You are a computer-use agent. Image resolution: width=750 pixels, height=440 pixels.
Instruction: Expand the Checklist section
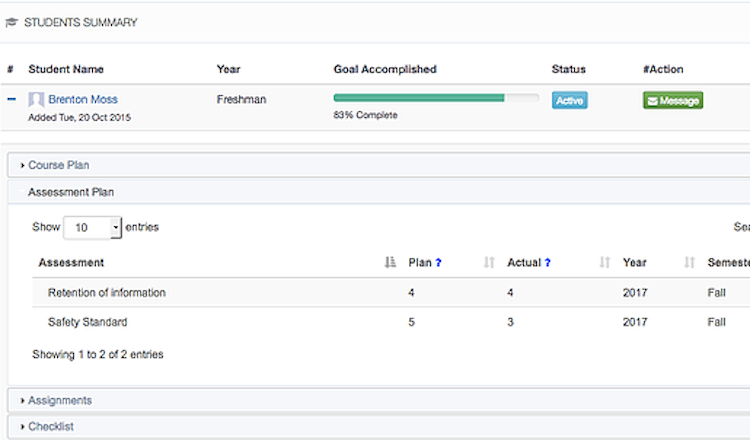tap(50, 426)
